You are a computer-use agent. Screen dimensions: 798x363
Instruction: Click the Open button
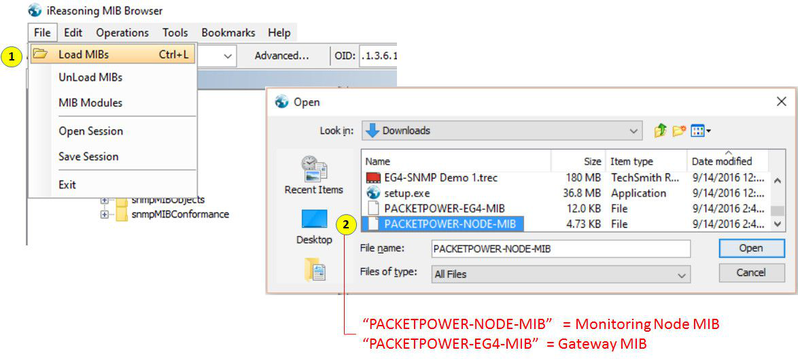751,248
